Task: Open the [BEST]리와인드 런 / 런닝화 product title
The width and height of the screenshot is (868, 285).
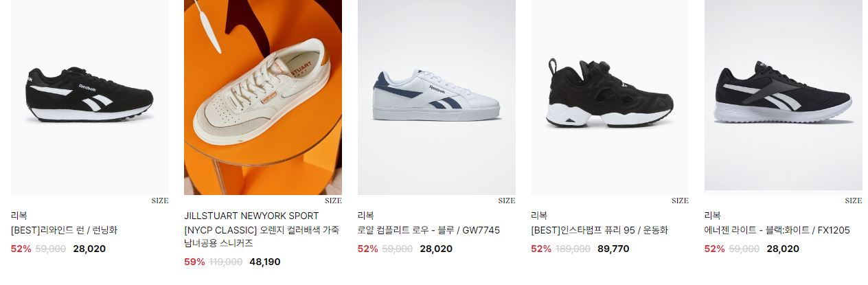Action: (64, 230)
